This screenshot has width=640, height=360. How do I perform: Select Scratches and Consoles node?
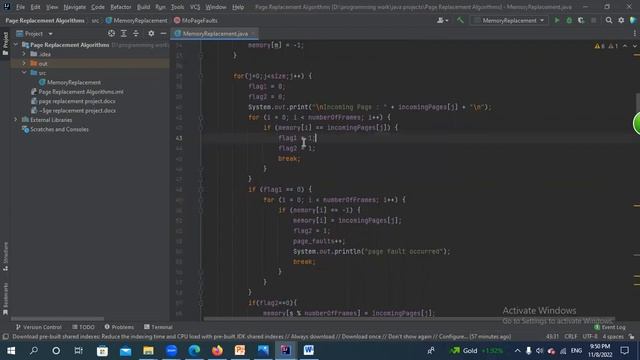[55, 129]
